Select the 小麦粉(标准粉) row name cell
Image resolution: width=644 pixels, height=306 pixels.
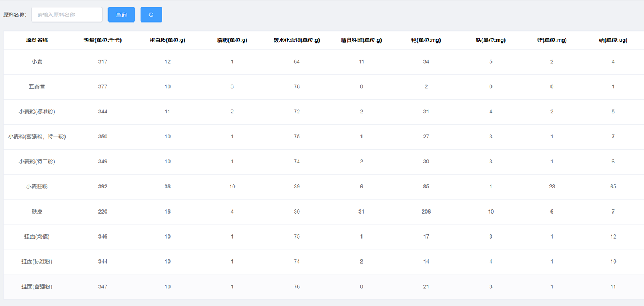tap(37, 112)
